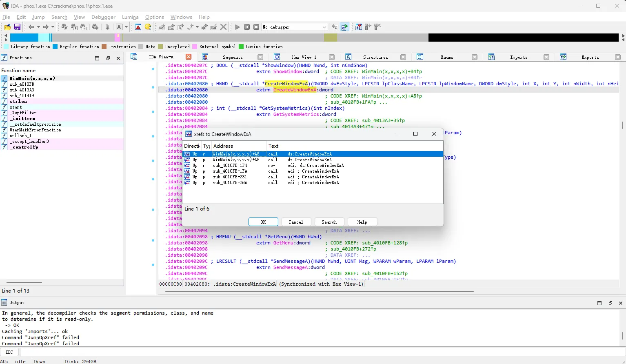Click the jump down arrow toolbar icon
This screenshot has width=626, height=364.
tap(107, 27)
